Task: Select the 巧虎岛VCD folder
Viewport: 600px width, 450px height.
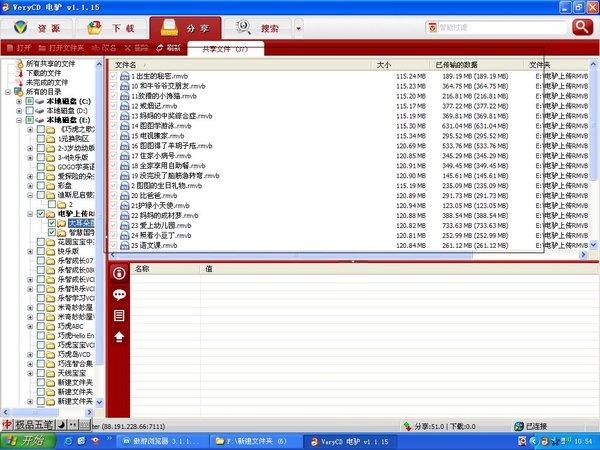Action: click(74, 354)
